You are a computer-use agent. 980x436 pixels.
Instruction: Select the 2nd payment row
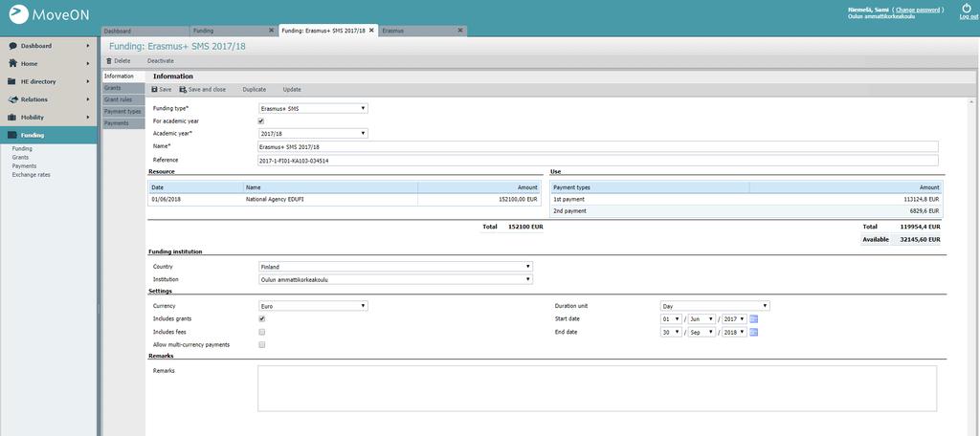[x=746, y=211]
